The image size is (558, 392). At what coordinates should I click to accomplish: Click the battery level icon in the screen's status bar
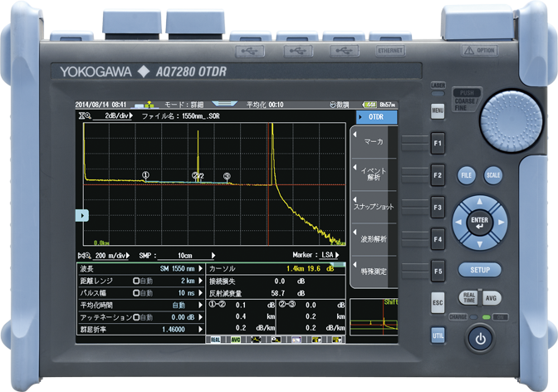(370, 105)
